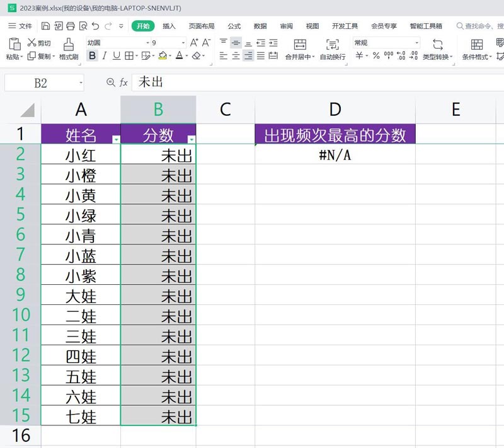Click the Cut (剪切) scissors icon
The width and height of the screenshot is (504, 448).
(x=31, y=42)
